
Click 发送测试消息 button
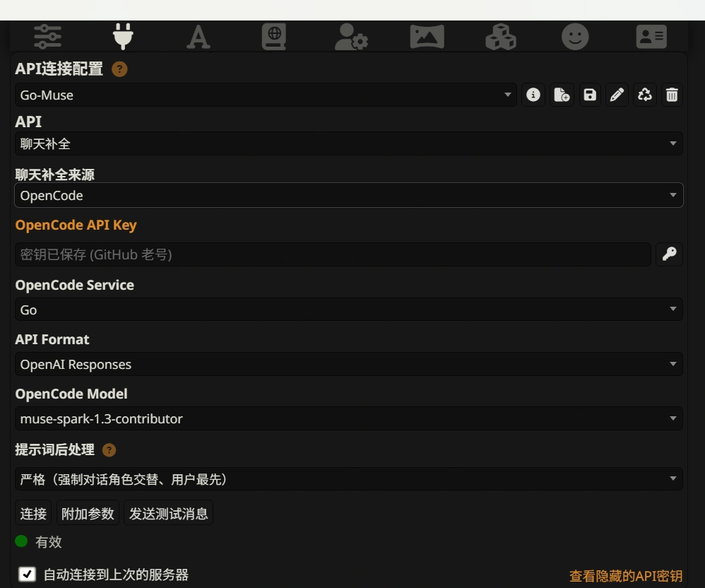(x=168, y=513)
